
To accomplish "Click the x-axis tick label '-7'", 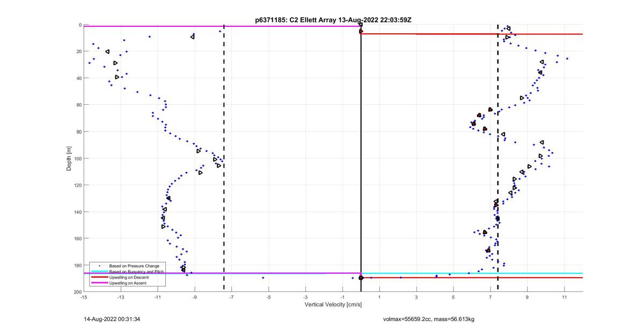I will [231, 297].
